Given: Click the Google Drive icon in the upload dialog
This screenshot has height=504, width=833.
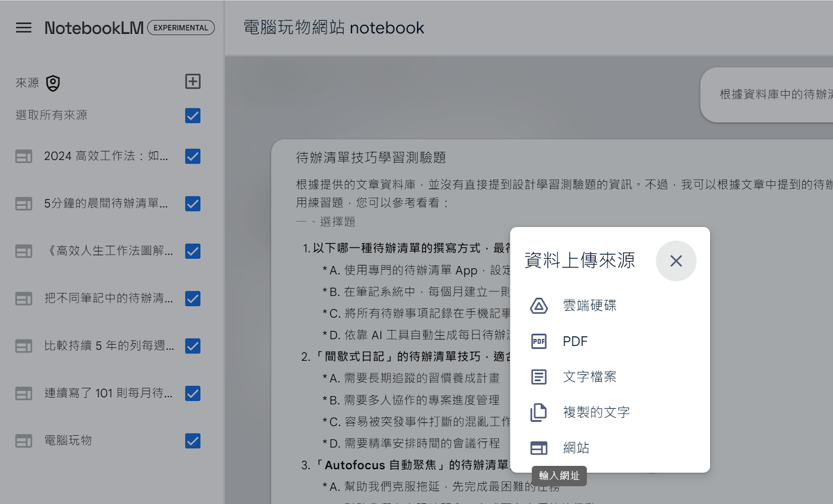Looking at the screenshot, I should click(539, 306).
